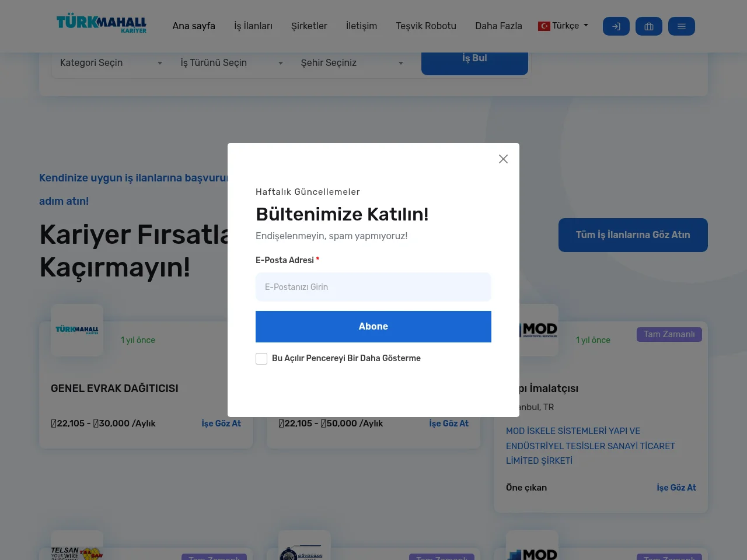Open the Şehir Seçiniz dropdown
This screenshot has width=747, height=560.
click(352, 63)
